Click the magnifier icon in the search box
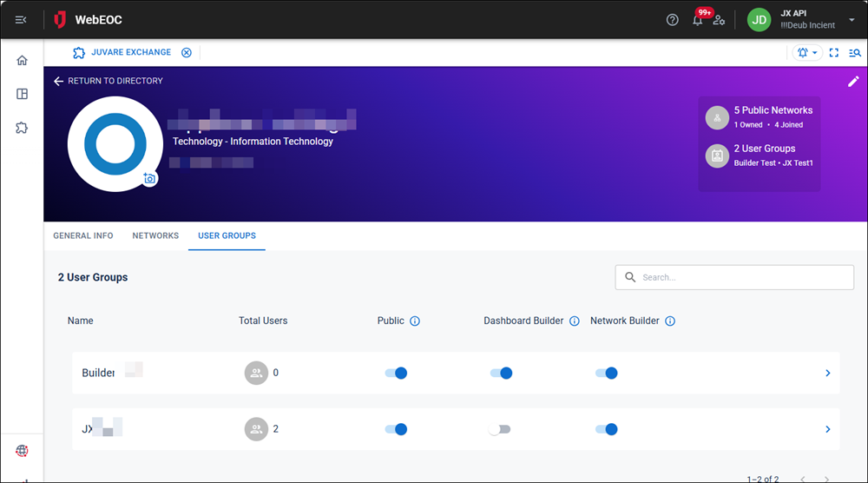868x483 pixels. 630,277
